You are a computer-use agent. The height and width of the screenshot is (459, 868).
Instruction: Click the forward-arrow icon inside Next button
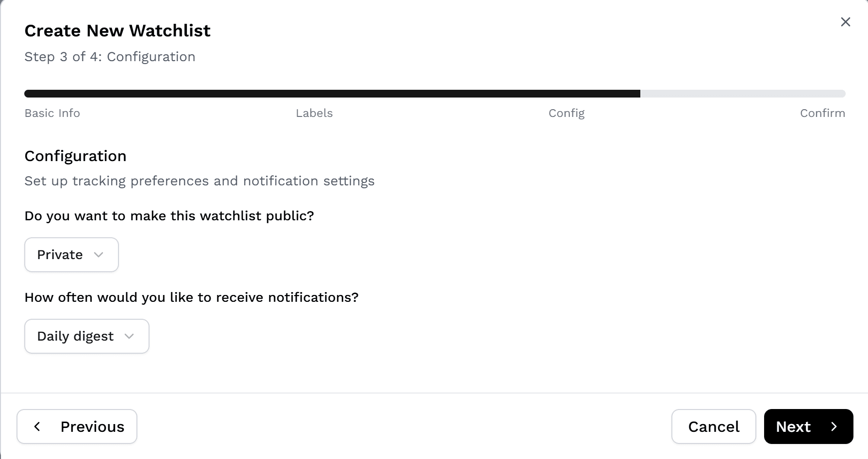tap(834, 426)
